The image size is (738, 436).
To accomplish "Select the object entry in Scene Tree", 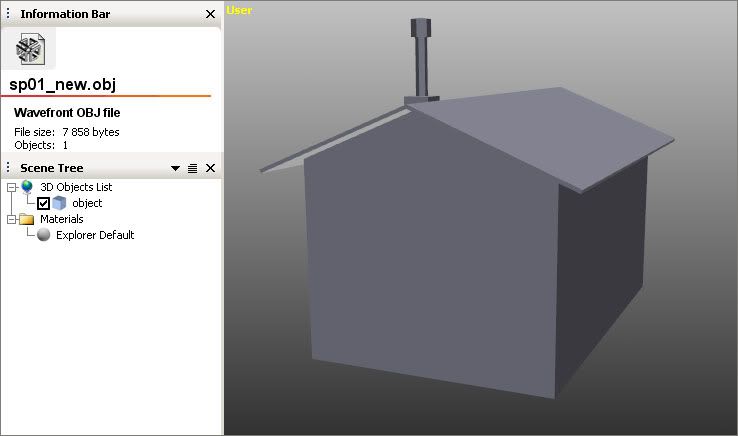I will [x=87, y=203].
